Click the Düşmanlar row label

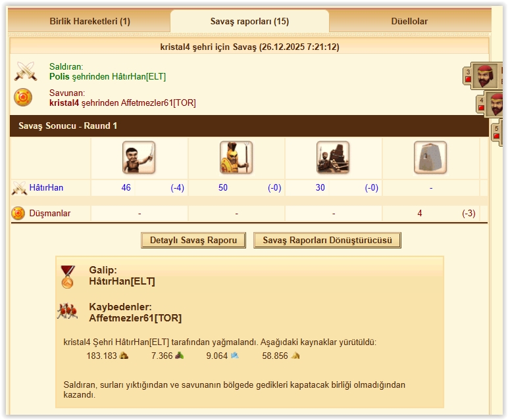(50, 213)
